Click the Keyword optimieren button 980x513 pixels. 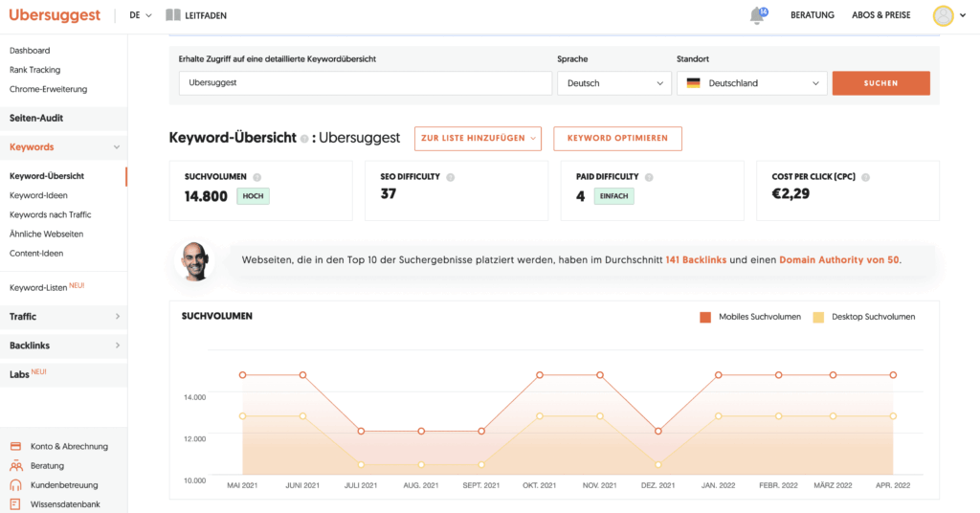point(617,138)
